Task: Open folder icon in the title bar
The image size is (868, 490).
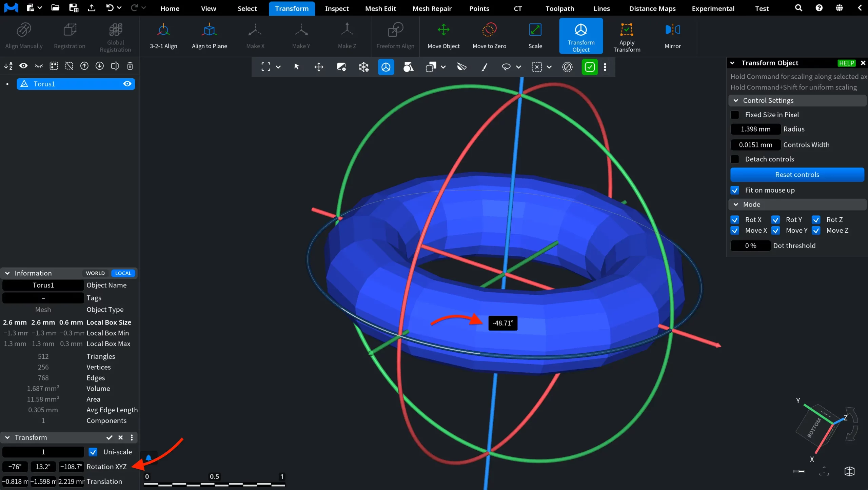Action: (x=55, y=8)
